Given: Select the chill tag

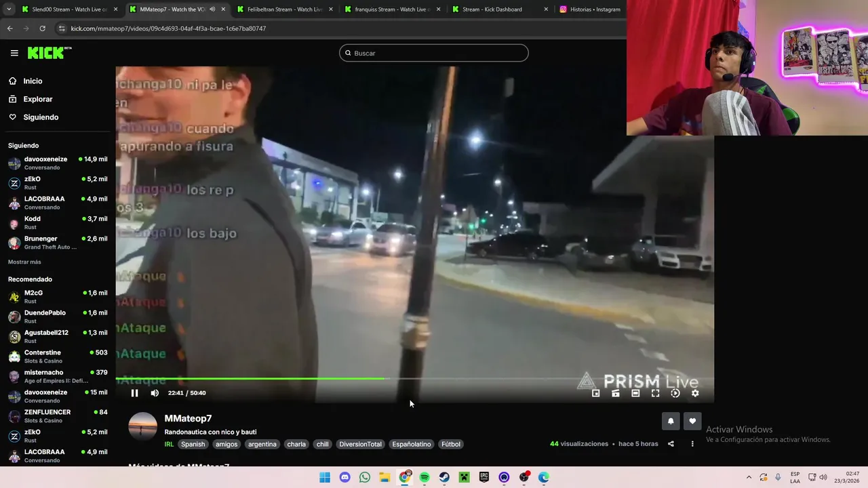Looking at the screenshot, I should coord(323,444).
